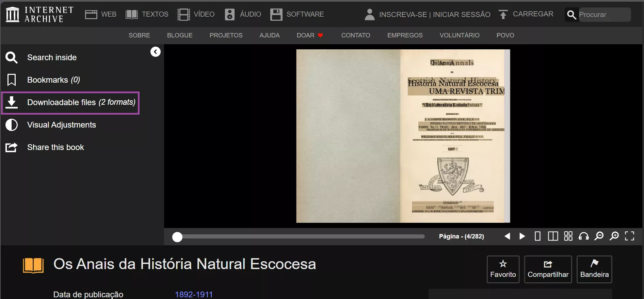Click the Internet Archive logo
The image size is (644, 299).
pos(39,15)
